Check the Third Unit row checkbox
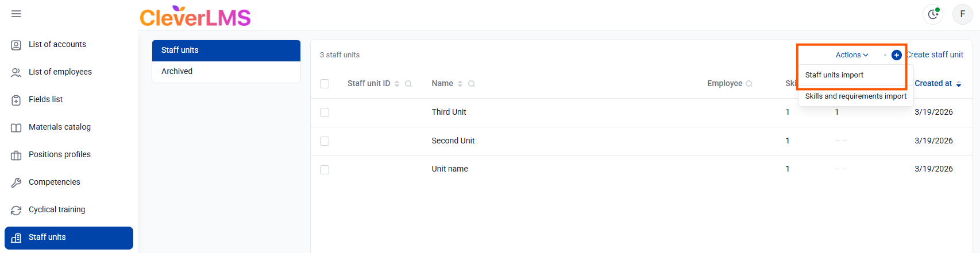The width and height of the screenshot is (980, 253). 325,112
